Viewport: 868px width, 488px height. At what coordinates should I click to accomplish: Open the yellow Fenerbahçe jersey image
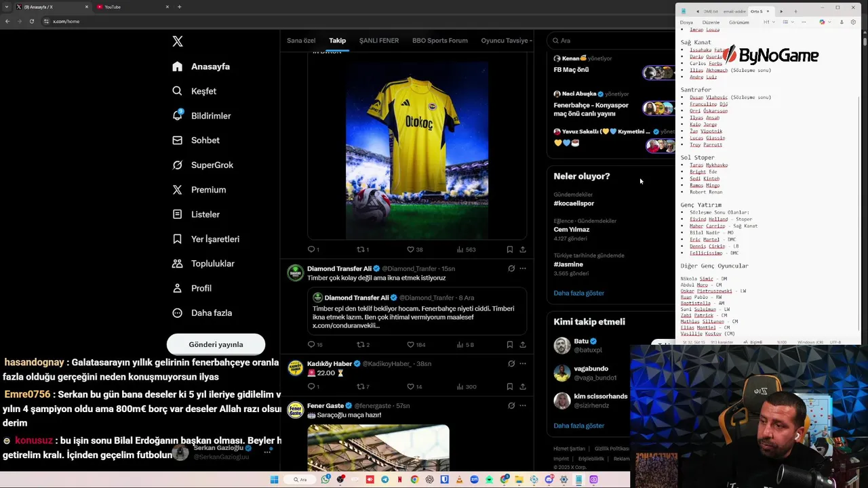(417, 150)
